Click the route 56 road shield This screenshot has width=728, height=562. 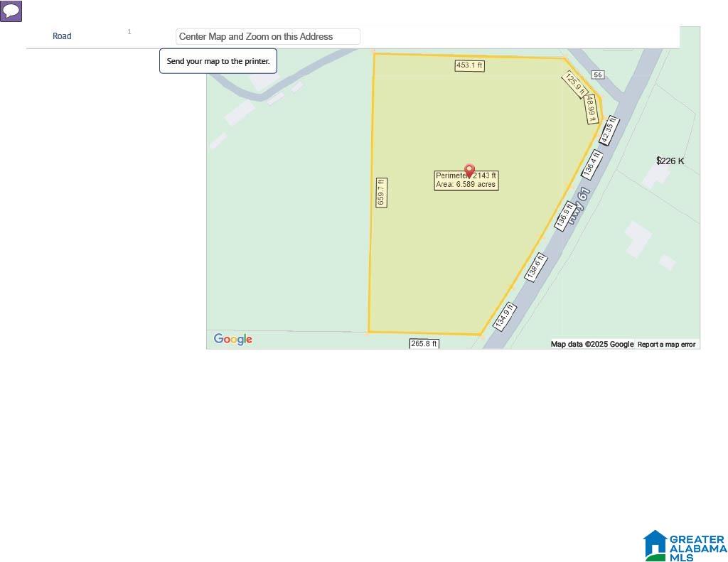coord(597,75)
